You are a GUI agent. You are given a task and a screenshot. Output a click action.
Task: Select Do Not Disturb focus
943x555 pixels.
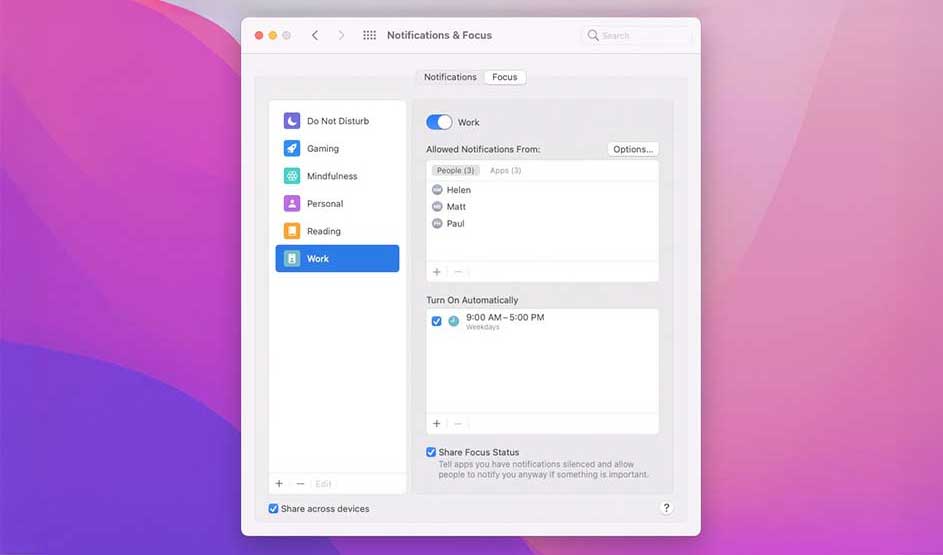[337, 121]
